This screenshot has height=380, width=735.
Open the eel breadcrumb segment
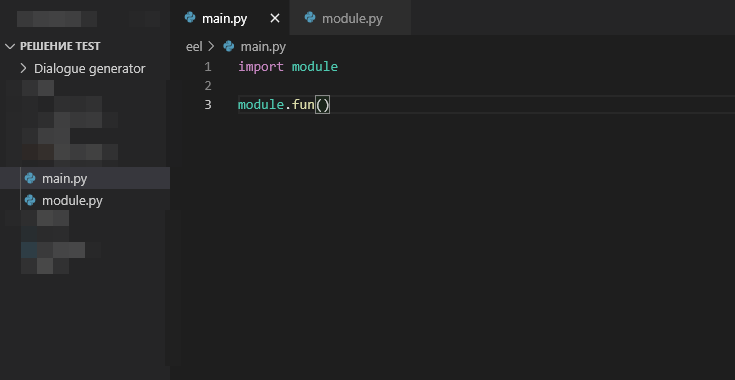coord(194,46)
